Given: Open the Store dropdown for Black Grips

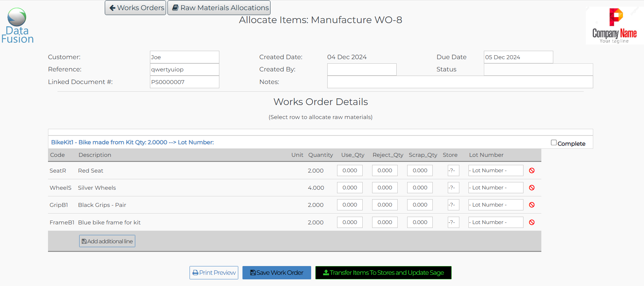Looking at the screenshot, I should coord(453,205).
